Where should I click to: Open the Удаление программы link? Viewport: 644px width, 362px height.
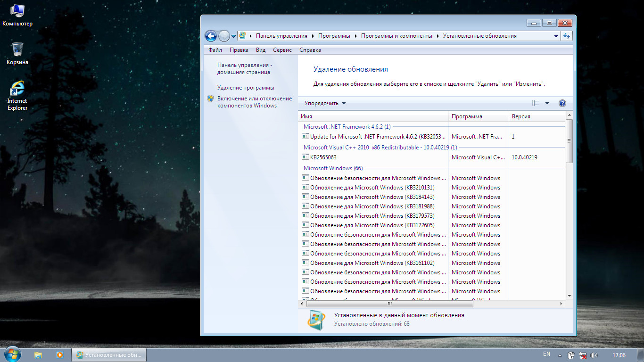point(246,88)
